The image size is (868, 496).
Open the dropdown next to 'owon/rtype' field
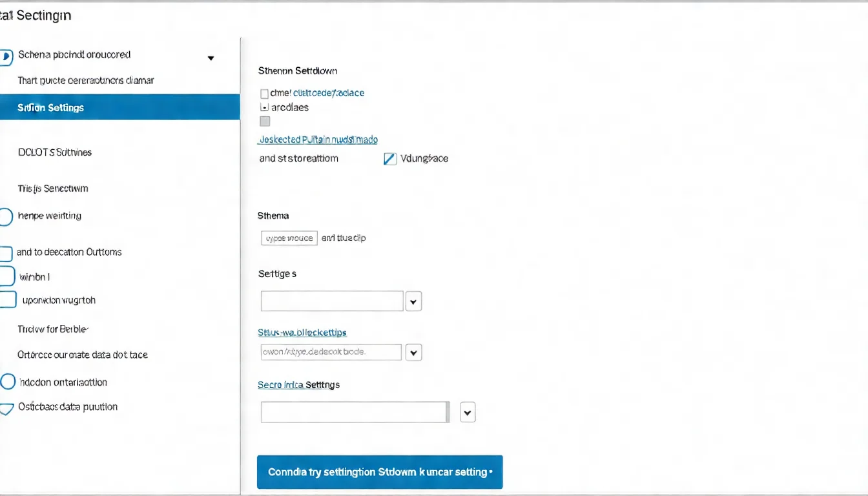[x=413, y=352]
